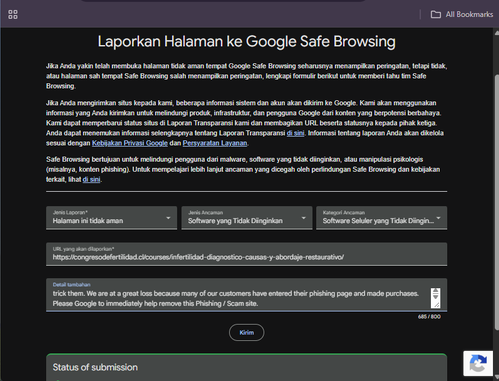The image size is (499, 381).
Task: Click the 685 / 800 character counter
Action: coord(429,317)
